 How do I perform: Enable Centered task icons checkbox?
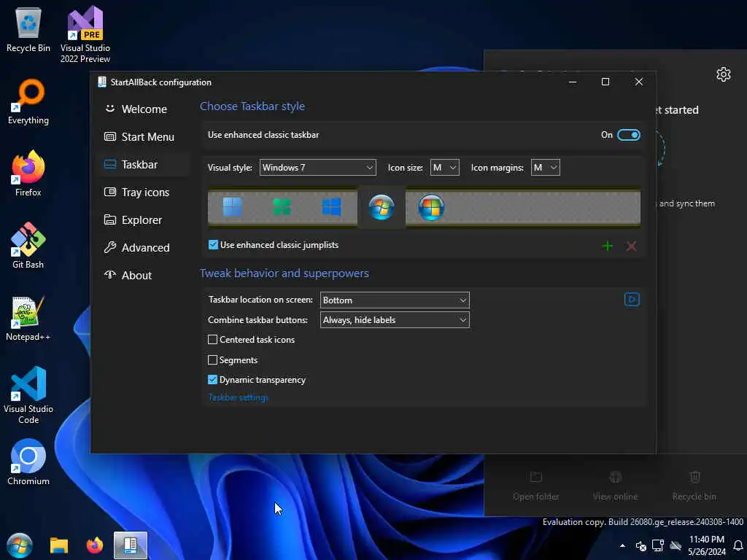pos(212,340)
